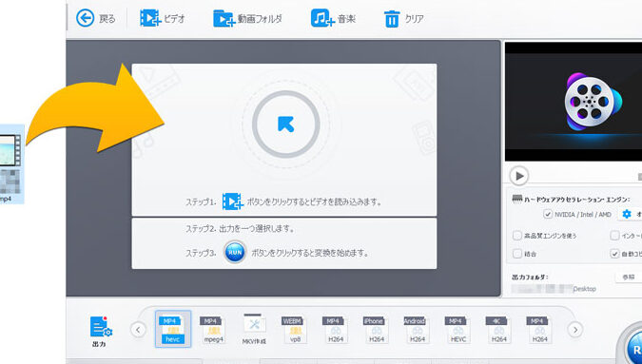
Task: Toggle the NVIDIA / Intel / AMD checkbox
Action: (548, 214)
